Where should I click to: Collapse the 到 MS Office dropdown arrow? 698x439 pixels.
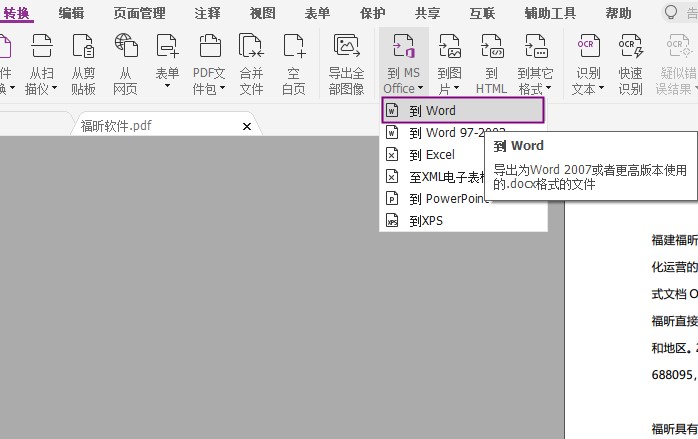point(420,87)
